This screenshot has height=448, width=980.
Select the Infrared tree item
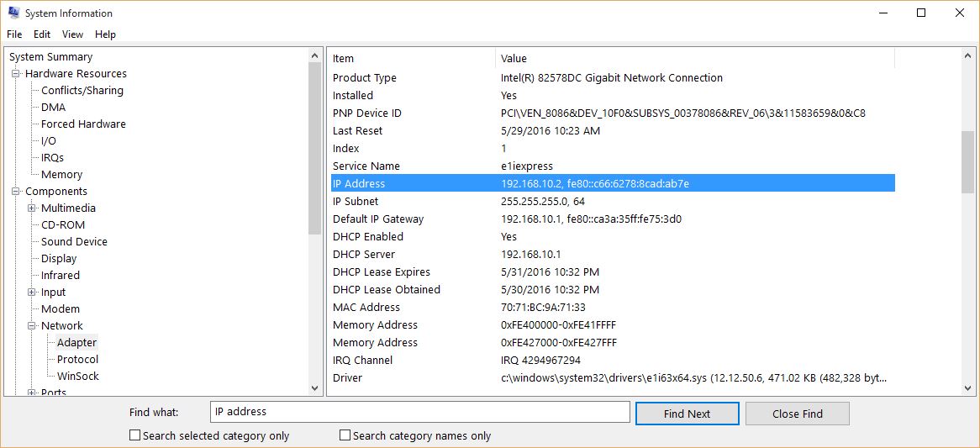point(60,276)
